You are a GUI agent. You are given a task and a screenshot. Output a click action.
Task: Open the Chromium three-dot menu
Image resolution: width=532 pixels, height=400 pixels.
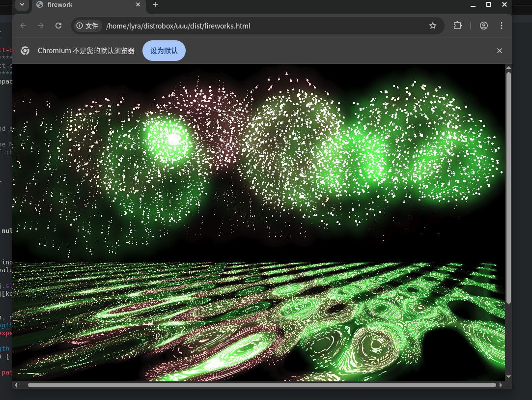(x=501, y=26)
